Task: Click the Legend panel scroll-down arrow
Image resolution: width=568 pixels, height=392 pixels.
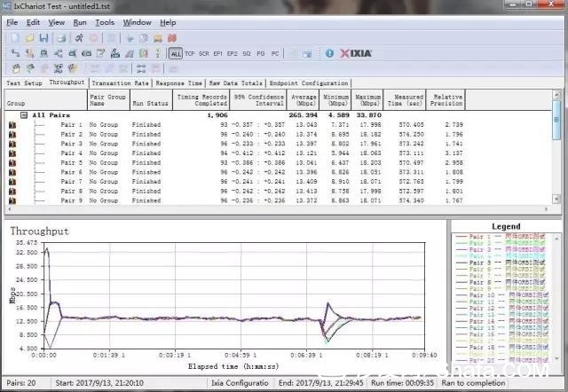Action: 557,358
